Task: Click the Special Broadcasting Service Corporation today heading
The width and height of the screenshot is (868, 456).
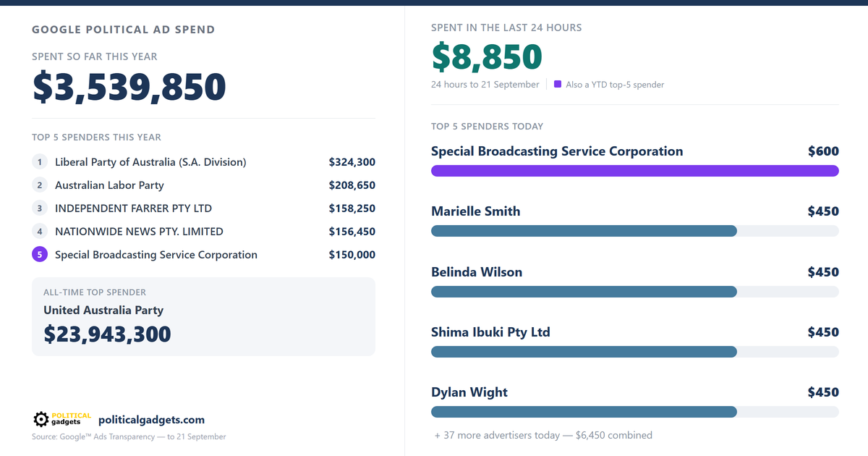Action: pos(557,151)
